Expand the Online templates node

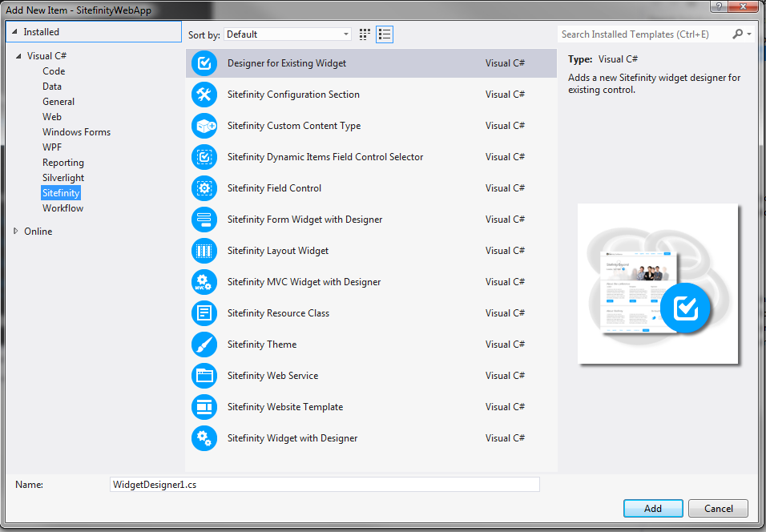coord(16,232)
